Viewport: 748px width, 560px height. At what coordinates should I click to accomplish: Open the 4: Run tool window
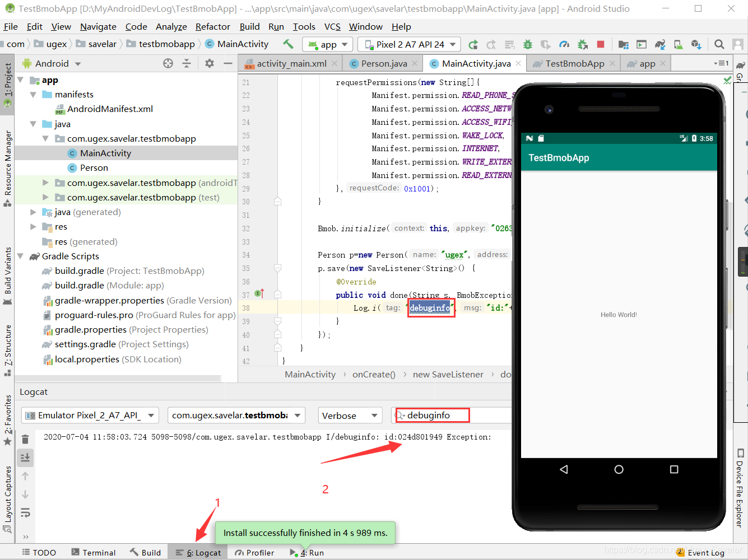306,552
